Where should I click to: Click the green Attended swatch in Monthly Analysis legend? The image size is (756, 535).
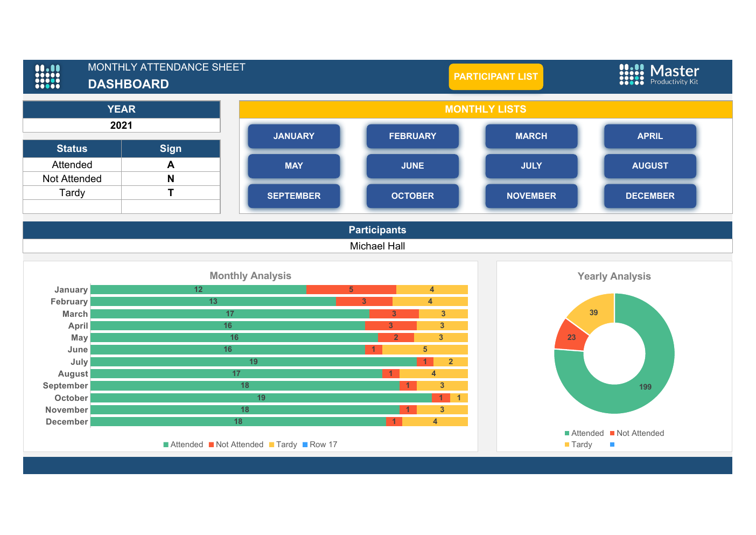pos(166,444)
